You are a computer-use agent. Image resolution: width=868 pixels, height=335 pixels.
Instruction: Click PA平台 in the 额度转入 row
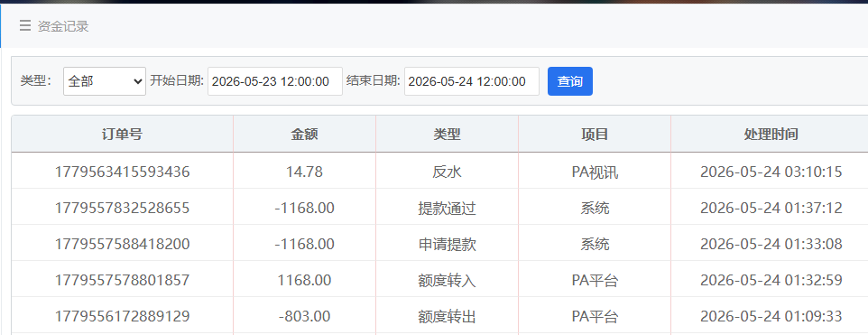tap(595, 280)
